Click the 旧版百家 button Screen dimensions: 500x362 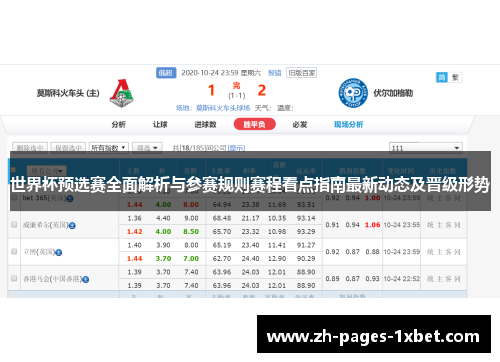pos(301,73)
